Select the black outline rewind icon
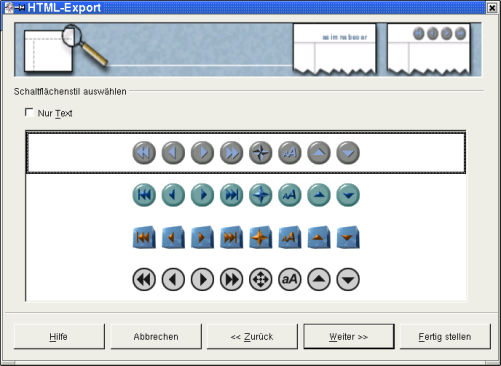Screen dimensions: 501x366 (144, 279)
